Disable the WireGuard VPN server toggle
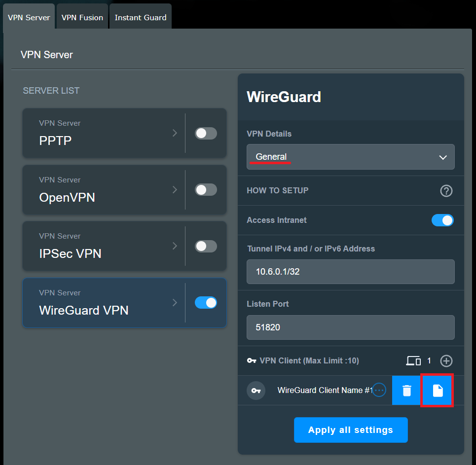The image size is (476, 465). tap(206, 303)
